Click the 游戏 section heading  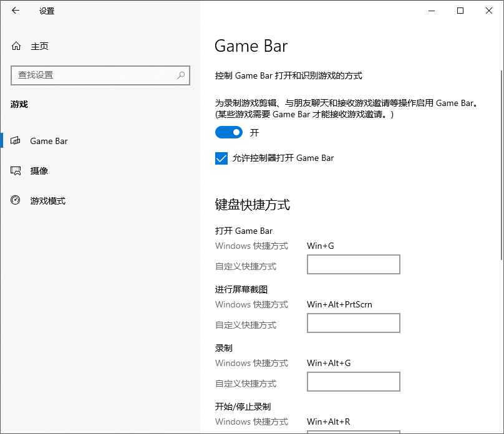[19, 104]
